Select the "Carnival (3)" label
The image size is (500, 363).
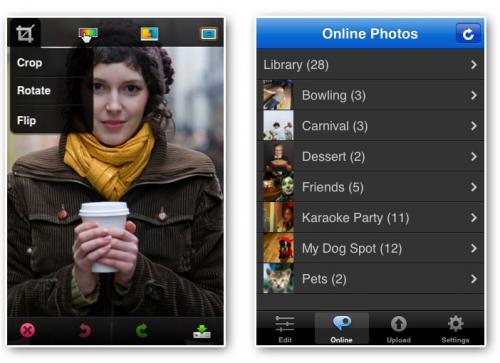(x=335, y=126)
